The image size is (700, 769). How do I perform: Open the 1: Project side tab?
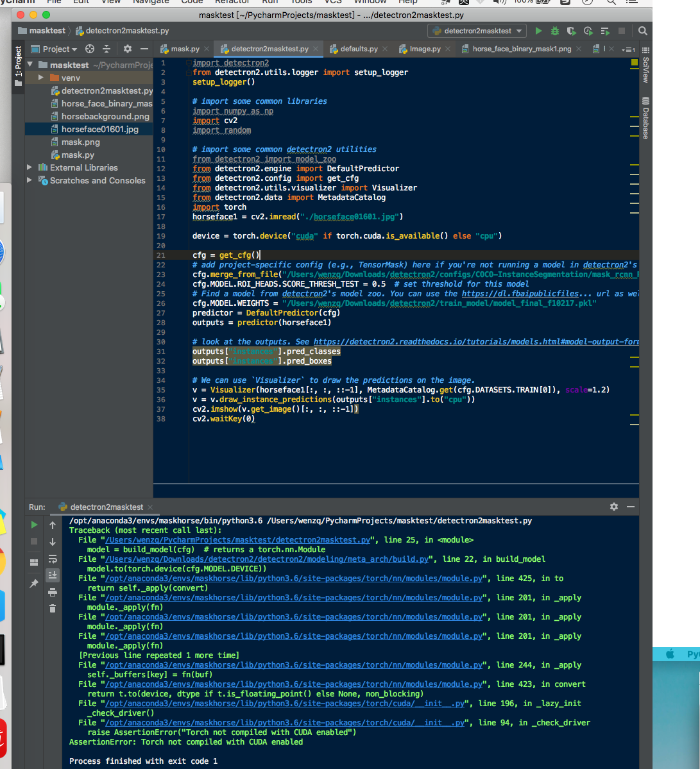[18, 66]
